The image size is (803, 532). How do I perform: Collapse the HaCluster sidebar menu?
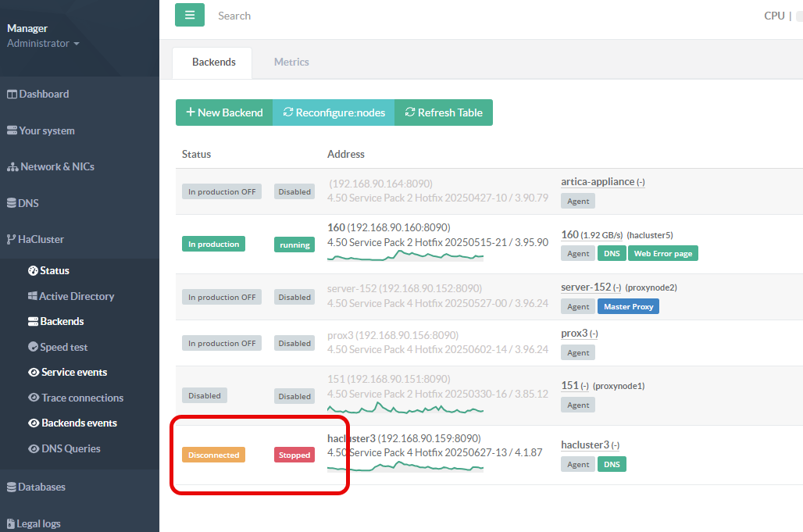[41, 239]
